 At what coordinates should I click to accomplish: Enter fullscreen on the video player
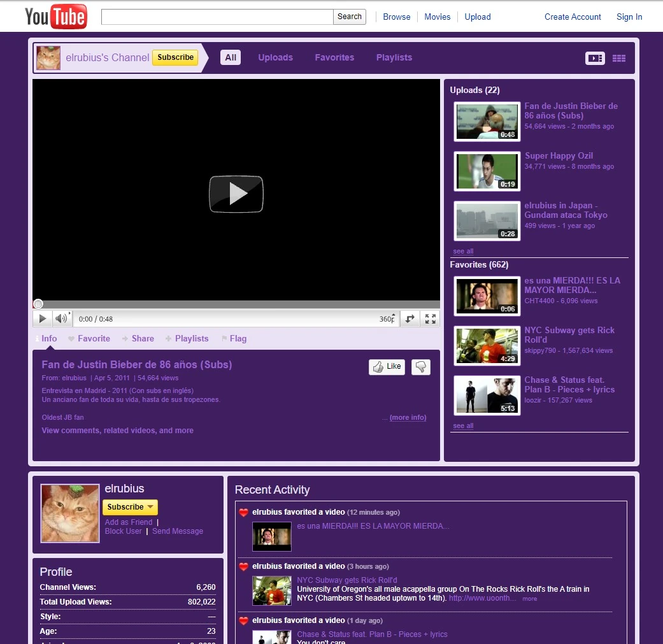431,318
